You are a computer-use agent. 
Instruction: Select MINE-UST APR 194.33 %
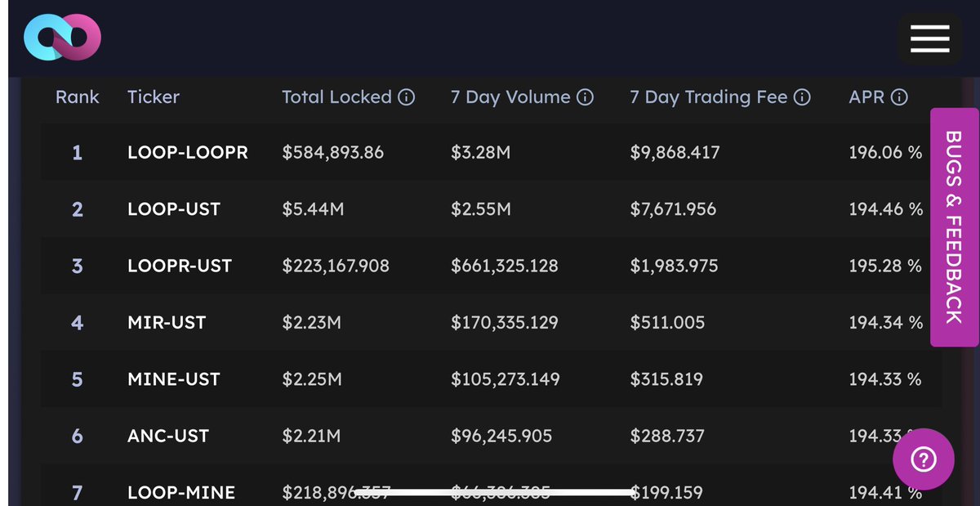(885, 379)
